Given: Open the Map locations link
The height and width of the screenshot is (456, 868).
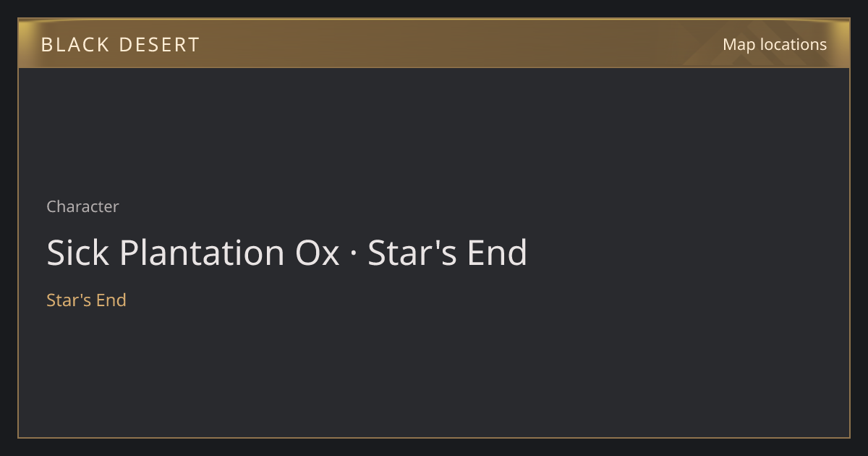Looking at the screenshot, I should point(775,44).
